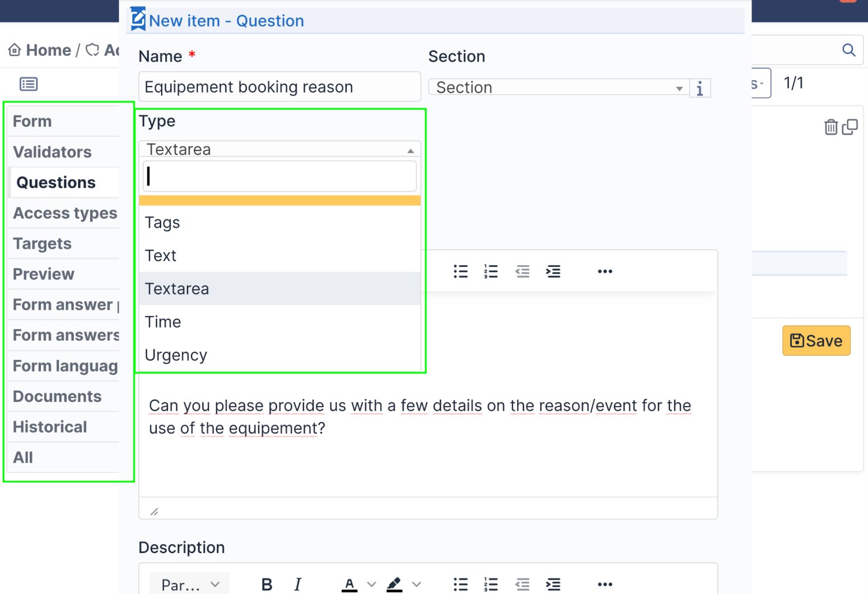This screenshot has width=868, height=594.
Task: Open the Preview section in sidebar
Action: (x=43, y=274)
